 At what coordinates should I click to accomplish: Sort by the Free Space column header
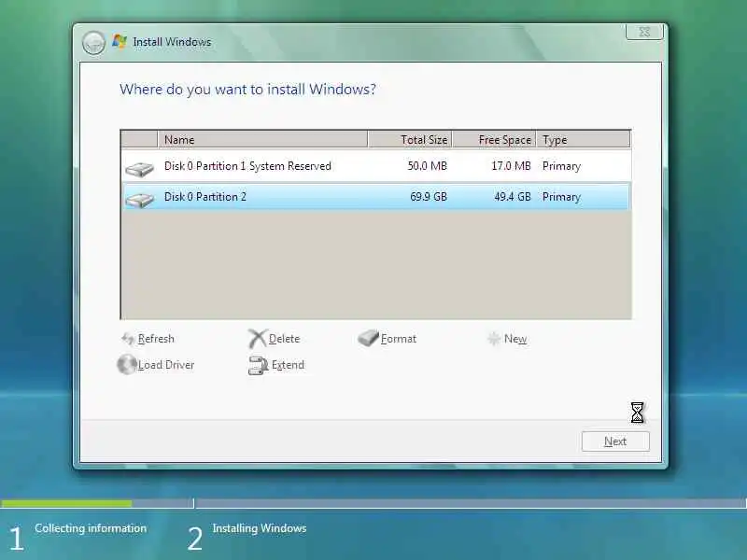pos(495,139)
